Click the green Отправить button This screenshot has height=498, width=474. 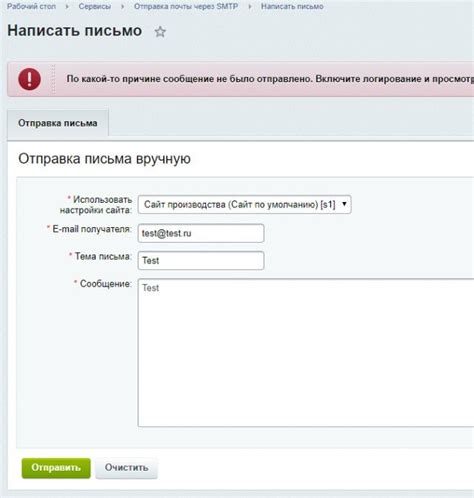(56, 468)
